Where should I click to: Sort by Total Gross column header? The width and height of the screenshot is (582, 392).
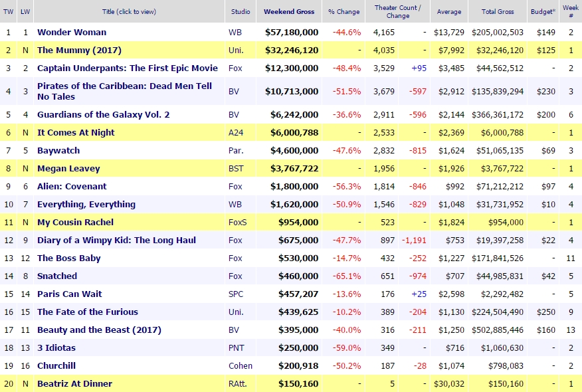498,11
